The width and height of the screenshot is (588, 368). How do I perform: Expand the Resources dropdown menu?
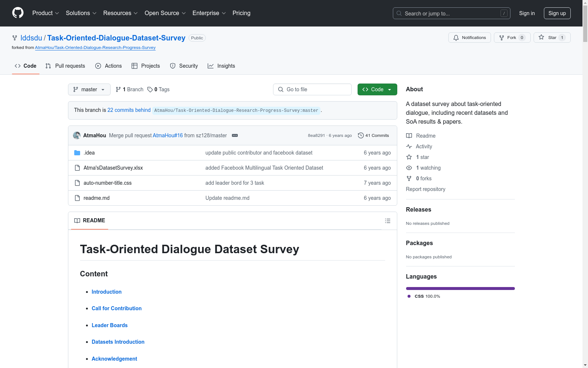(121, 13)
